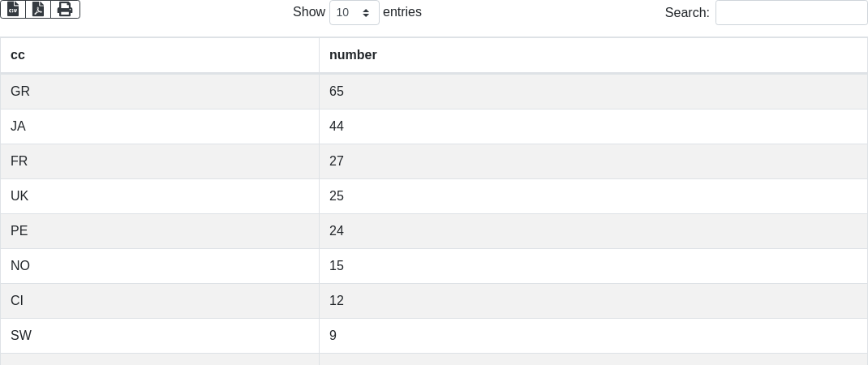Select the GR row cell
The width and height of the screenshot is (868, 365).
(160, 91)
